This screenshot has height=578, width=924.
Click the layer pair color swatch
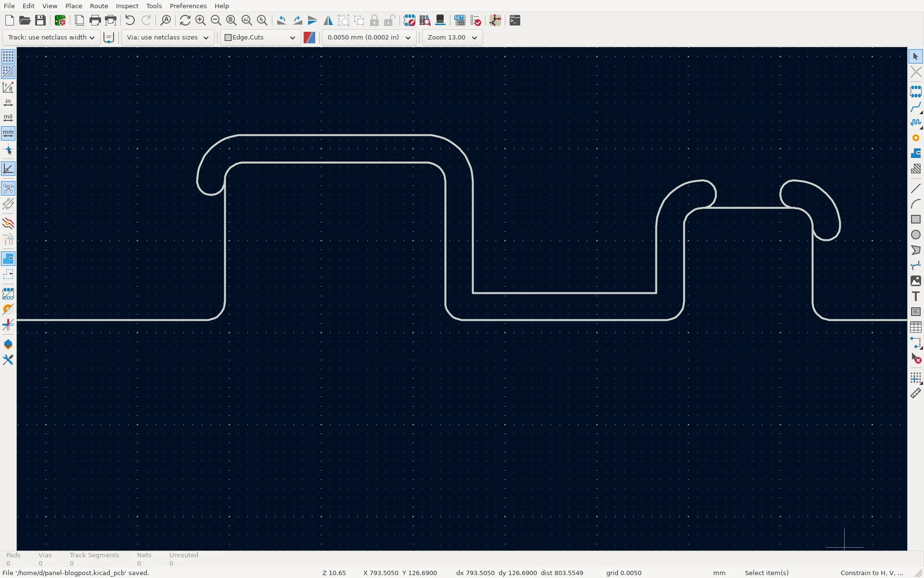pos(309,38)
